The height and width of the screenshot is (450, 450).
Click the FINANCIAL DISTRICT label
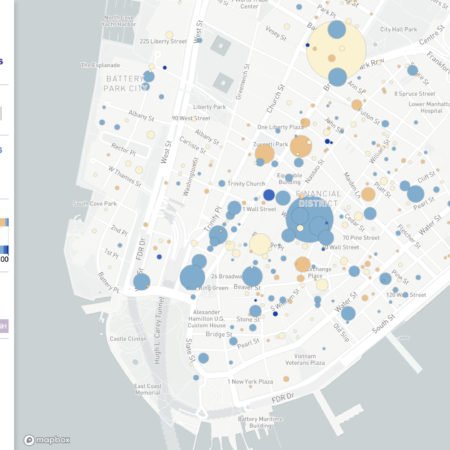click(x=318, y=199)
